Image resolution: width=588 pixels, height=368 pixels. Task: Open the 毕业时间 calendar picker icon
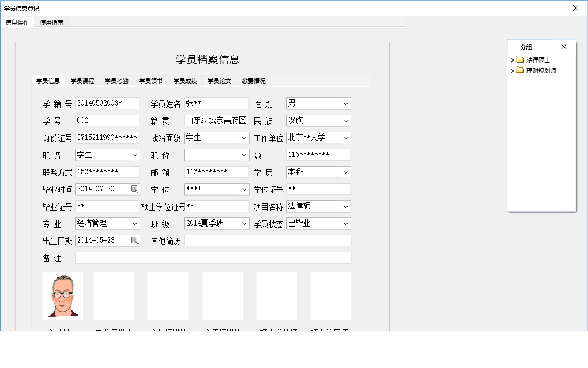[x=134, y=189]
